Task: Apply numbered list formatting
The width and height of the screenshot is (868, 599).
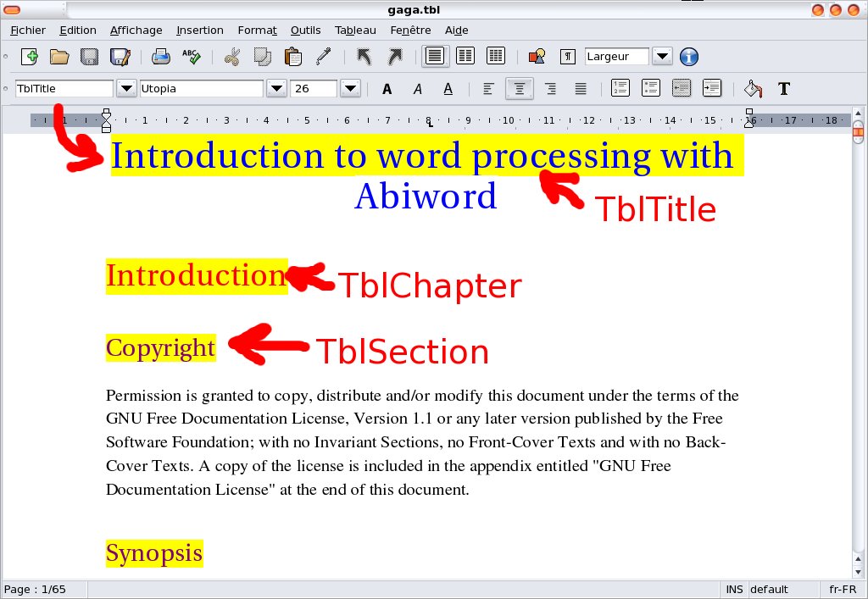Action: coord(620,88)
